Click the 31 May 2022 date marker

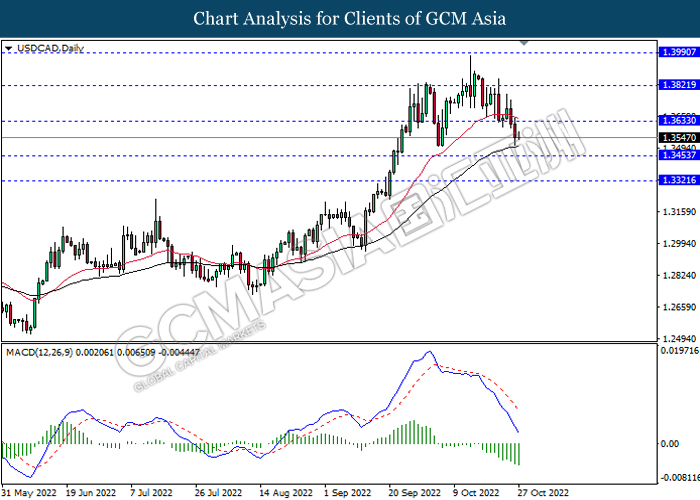coord(29,493)
